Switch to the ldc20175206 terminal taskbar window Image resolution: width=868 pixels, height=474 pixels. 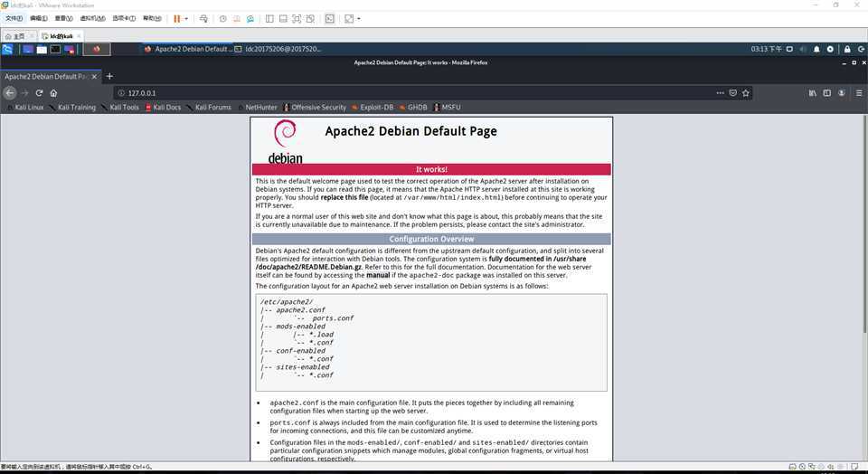278,49
